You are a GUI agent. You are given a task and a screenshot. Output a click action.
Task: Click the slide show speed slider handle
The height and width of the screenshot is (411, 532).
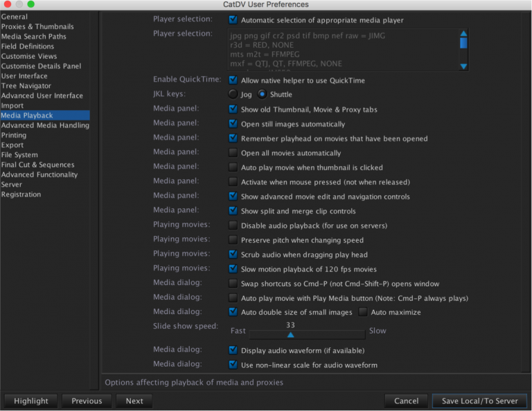[x=291, y=334]
